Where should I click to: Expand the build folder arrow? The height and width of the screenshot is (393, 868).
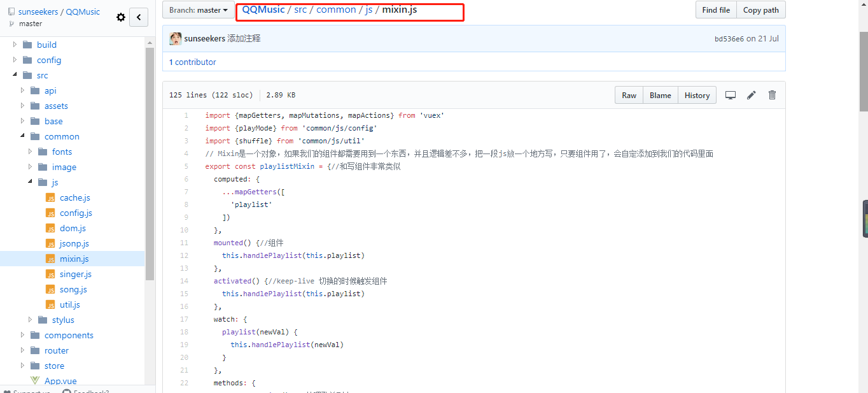pyautogui.click(x=15, y=45)
